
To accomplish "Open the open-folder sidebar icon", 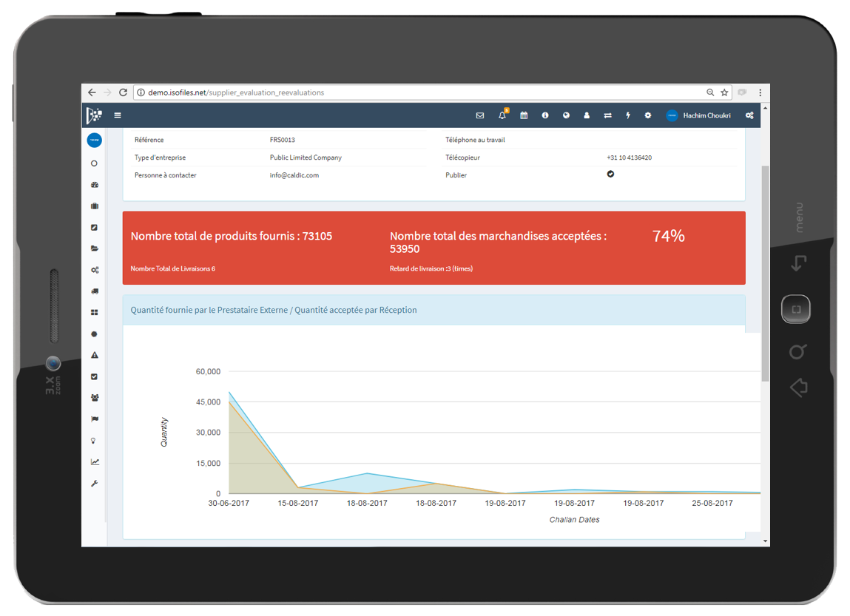I will 95,248.
